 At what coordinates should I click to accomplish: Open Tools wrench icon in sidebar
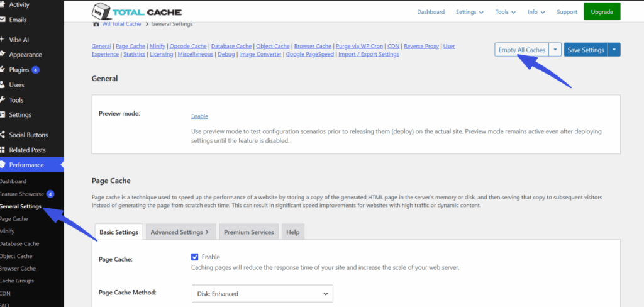3,100
